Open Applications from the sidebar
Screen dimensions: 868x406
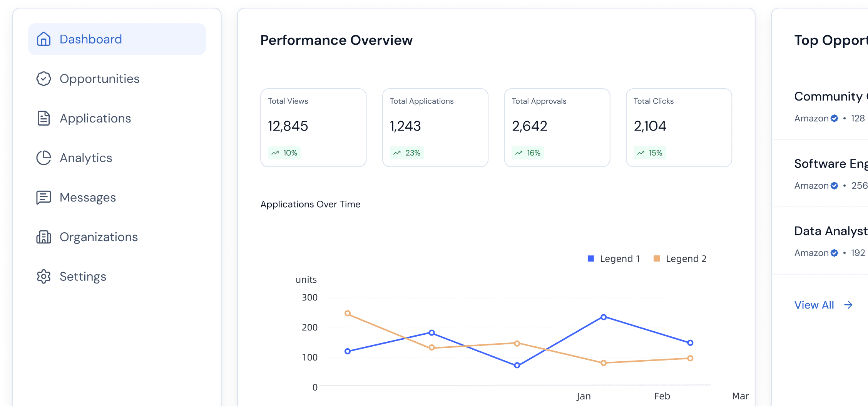[x=117, y=118]
